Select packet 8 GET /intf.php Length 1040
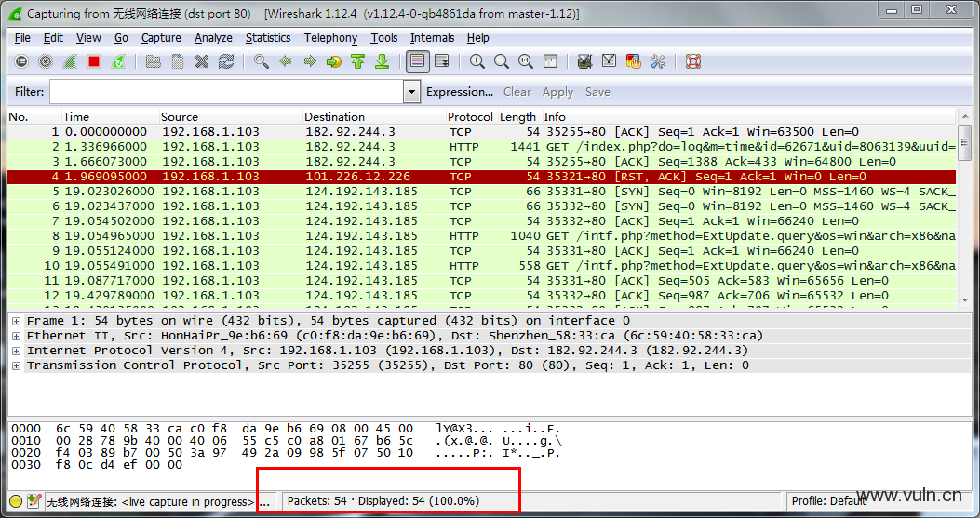Screen dimensions: 980x518 coord(481,236)
